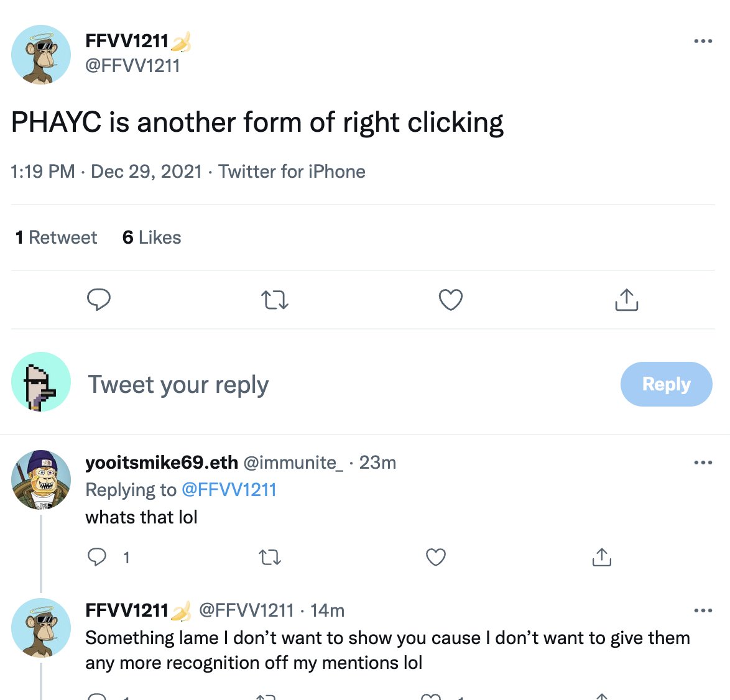This screenshot has width=730, height=700.
Task: Retweet the 'whats that lol' reply
Action: pyautogui.click(x=269, y=557)
